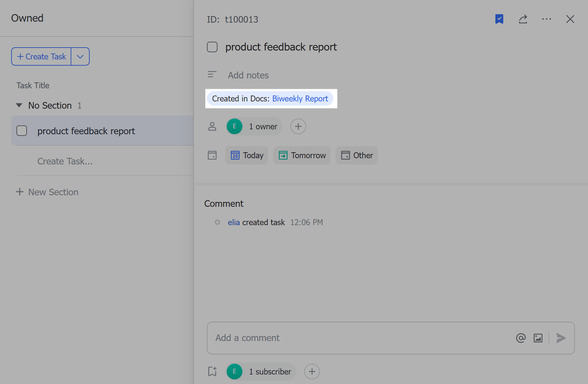Open the Biweekly Report document link

[300, 99]
